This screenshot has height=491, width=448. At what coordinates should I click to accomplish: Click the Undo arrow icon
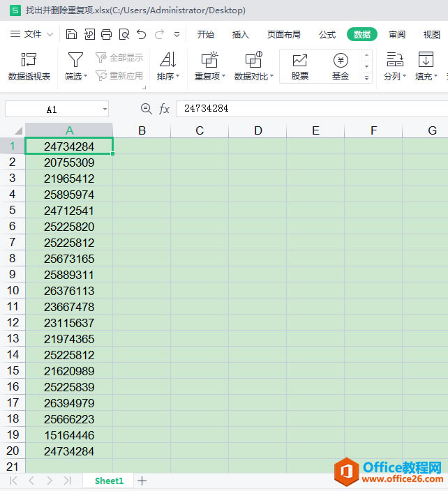click(x=142, y=34)
